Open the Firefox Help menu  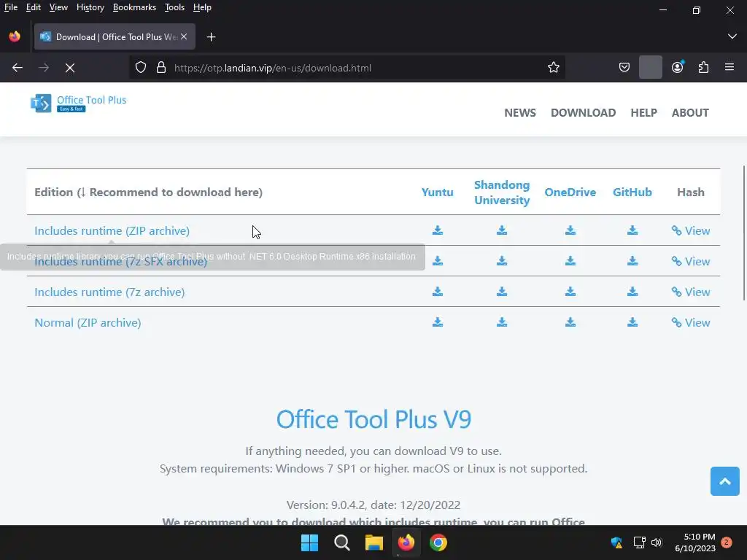point(202,7)
